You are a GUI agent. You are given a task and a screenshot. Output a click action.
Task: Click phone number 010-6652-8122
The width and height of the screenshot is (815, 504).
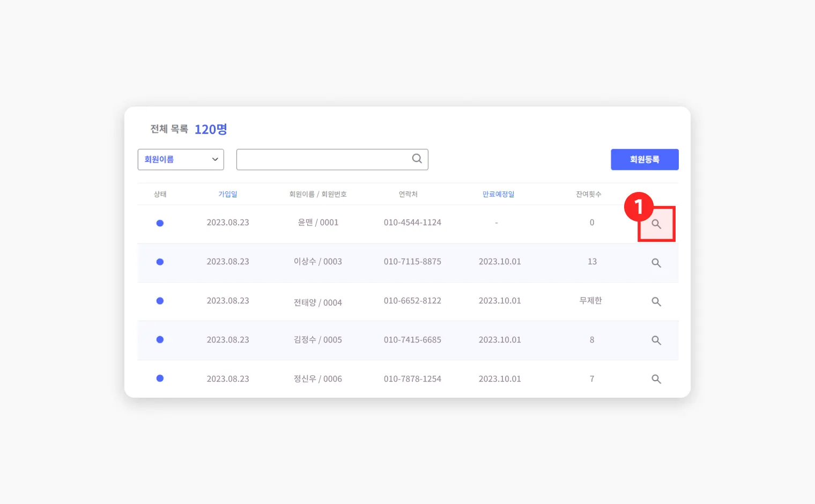[x=412, y=301]
